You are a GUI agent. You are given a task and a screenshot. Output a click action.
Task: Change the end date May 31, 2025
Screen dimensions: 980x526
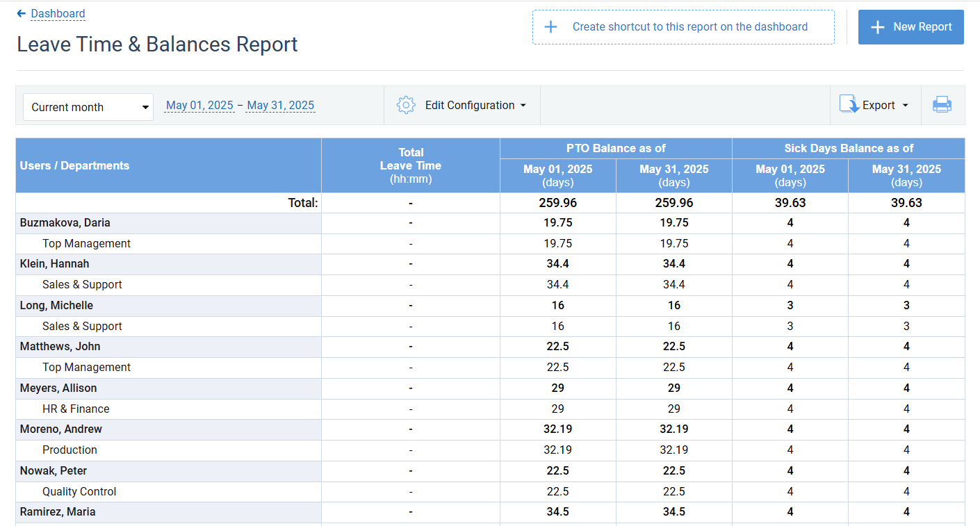click(281, 106)
